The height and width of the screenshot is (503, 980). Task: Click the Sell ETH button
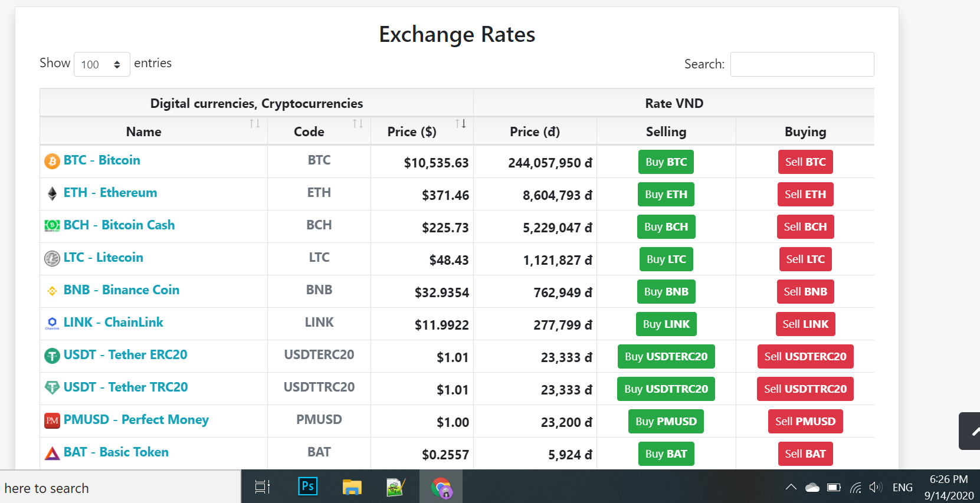[805, 195]
